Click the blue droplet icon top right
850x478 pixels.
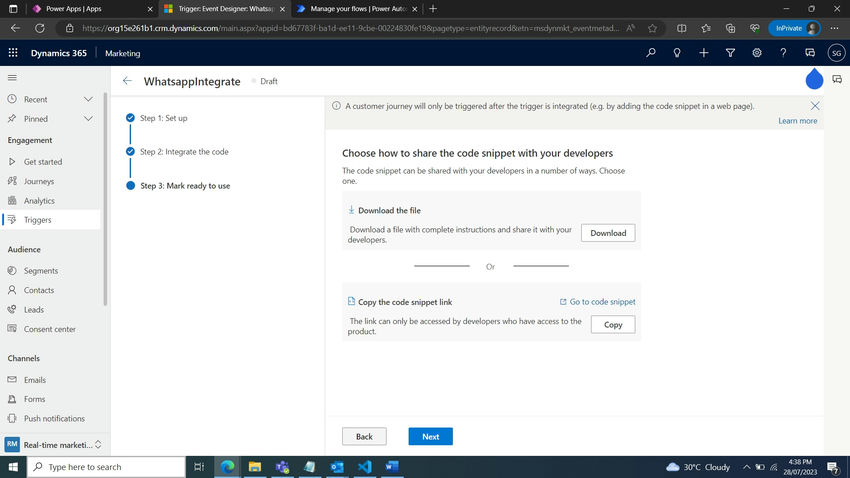814,79
